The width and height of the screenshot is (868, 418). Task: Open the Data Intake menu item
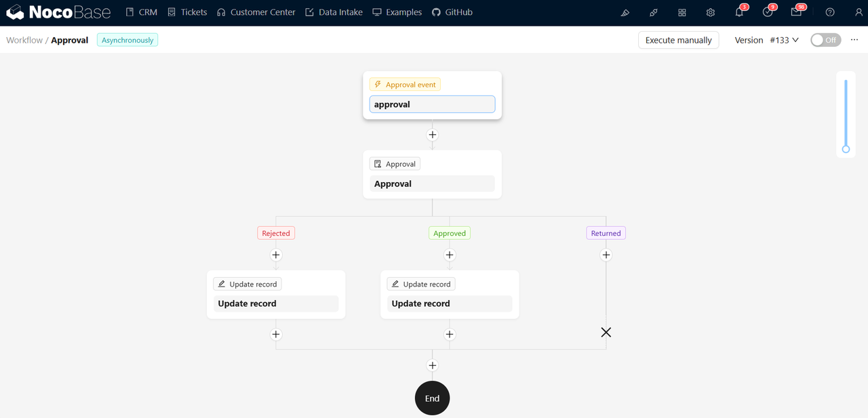tap(333, 12)
